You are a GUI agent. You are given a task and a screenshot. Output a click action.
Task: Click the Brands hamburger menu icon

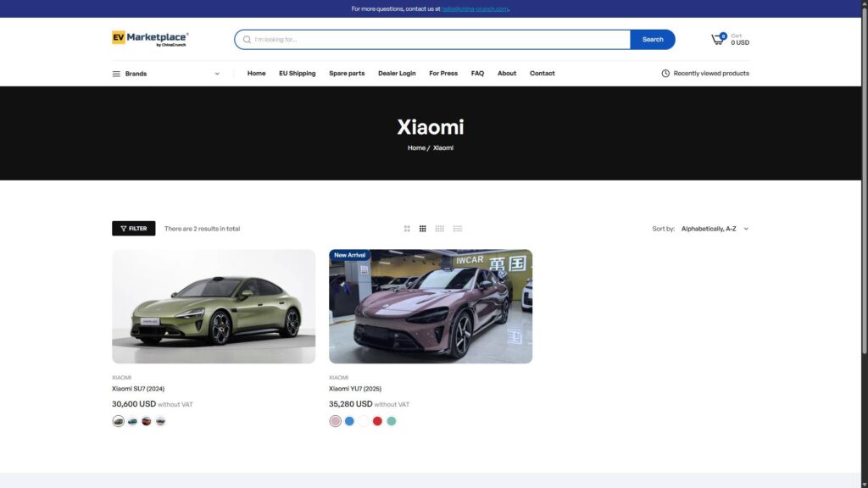click(x=116, y=74)
